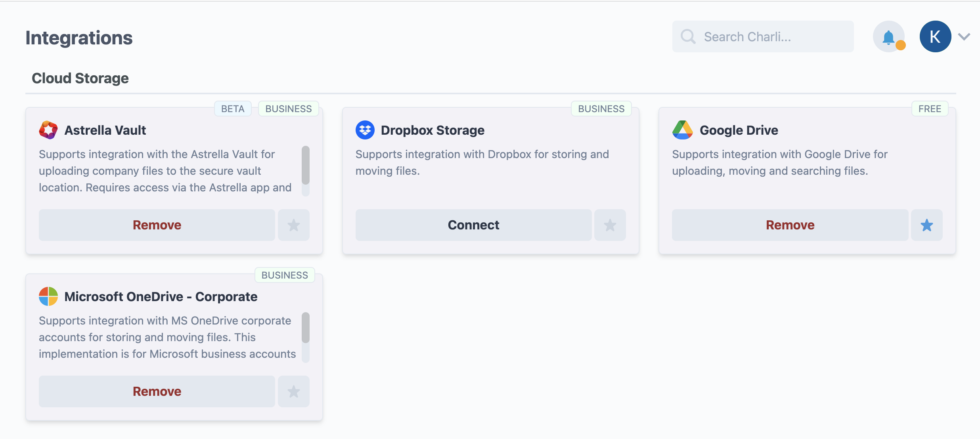Click the BUSINESS badge on Astrella Vault
The height and width of the screenshot is (439, 980).
click(x=289, y=109)
